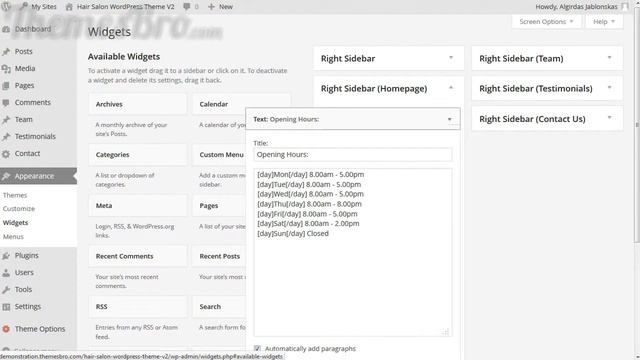Click New in the admin bar
The image size is (640, 360).
point(226,7)
